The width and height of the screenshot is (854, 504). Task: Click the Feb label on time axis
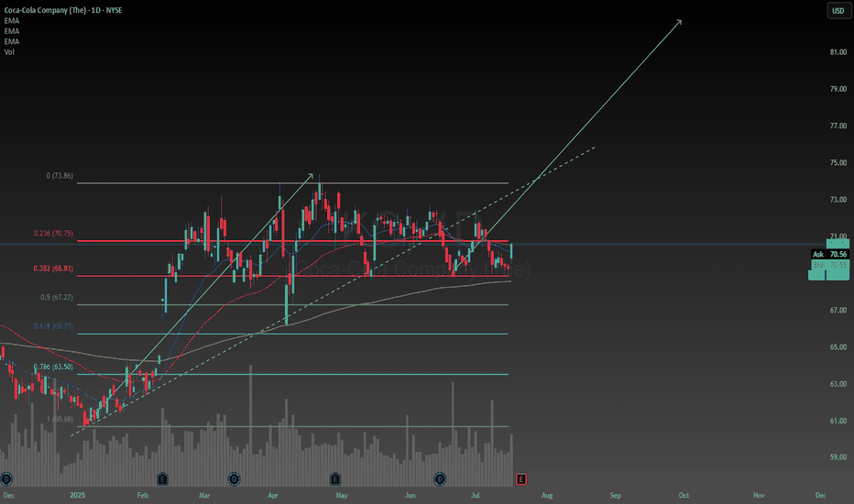143,495
